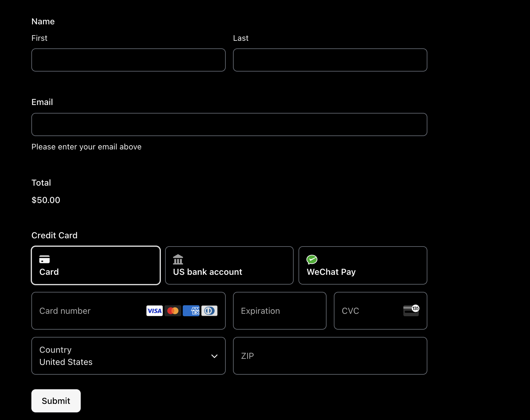
Task: Click the Expiration input field
Action: click(279, 311)
